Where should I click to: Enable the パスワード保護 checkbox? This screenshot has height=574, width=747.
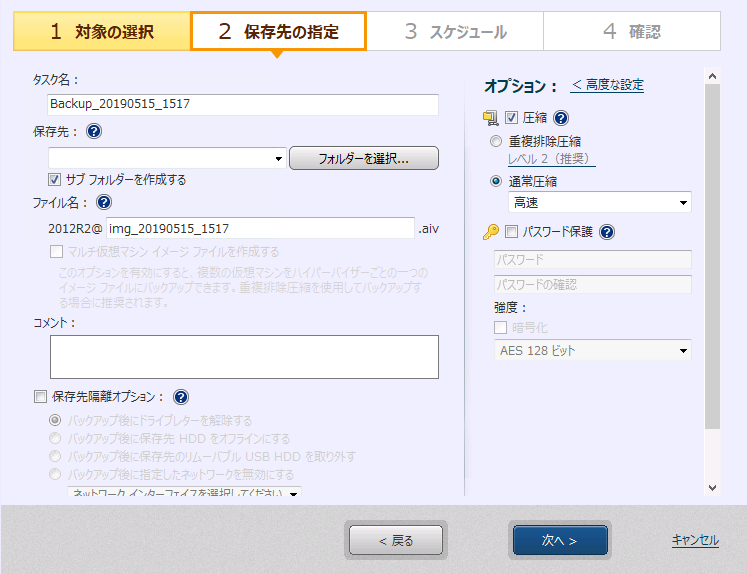pyautogui.click(x=512, y=232)
